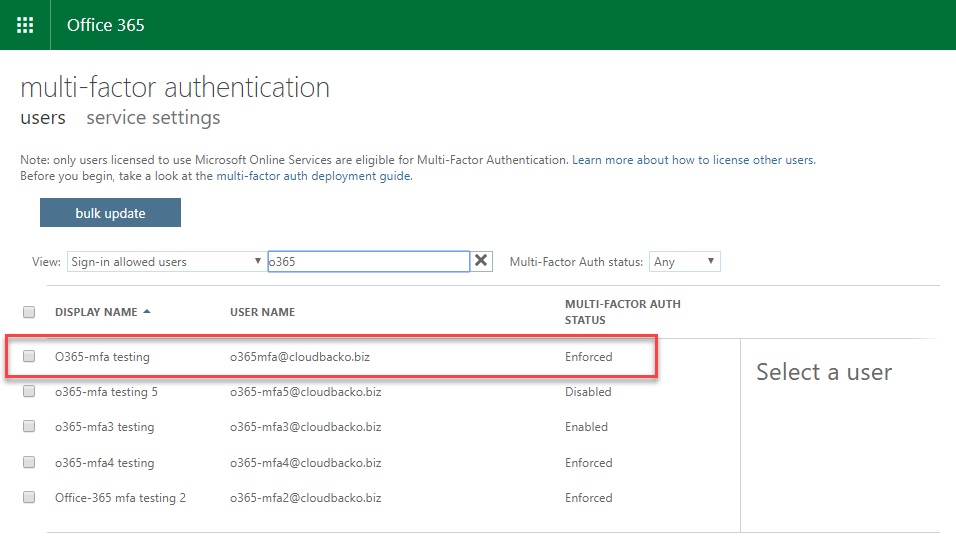Toggle the select-all checkbox in header row
The image size is (956, 537).
point(29,312)
